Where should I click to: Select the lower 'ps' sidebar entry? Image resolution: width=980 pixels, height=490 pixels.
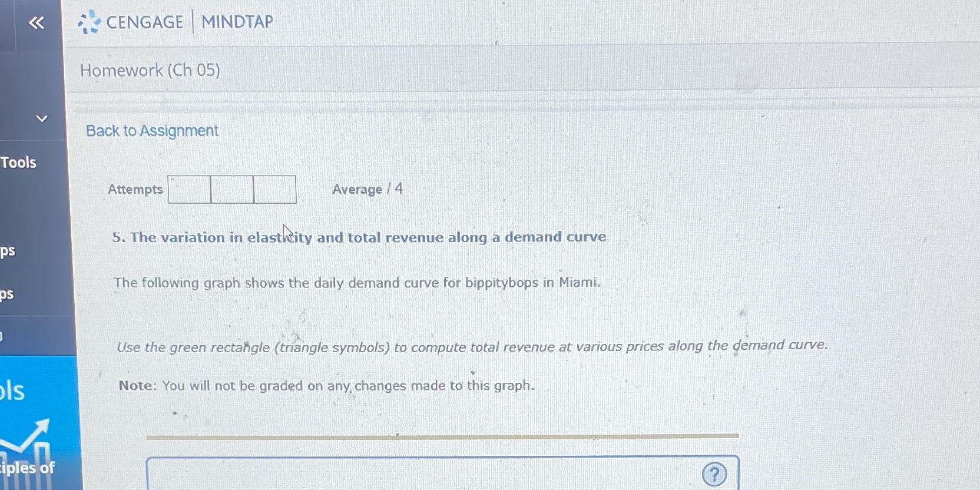pos(7,294)
